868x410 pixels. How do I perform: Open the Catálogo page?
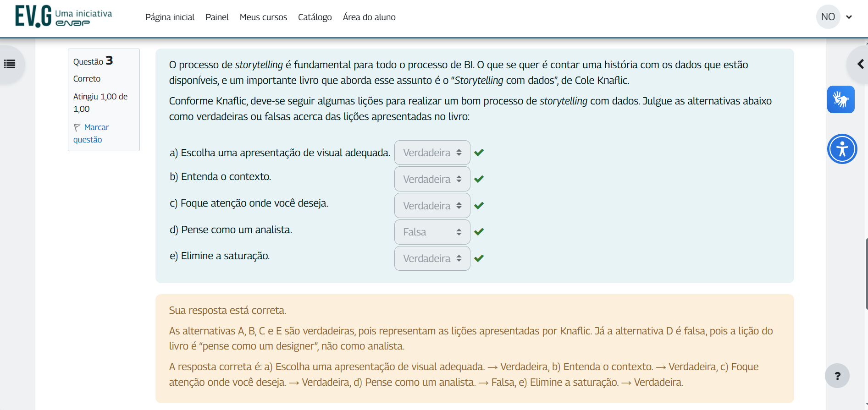(315, 17)
